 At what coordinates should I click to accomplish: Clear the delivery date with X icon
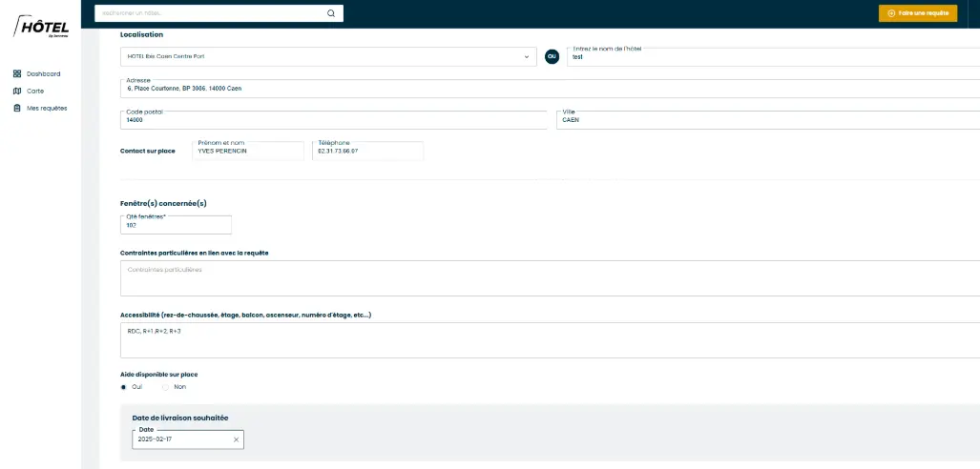(x=236, y=439)
